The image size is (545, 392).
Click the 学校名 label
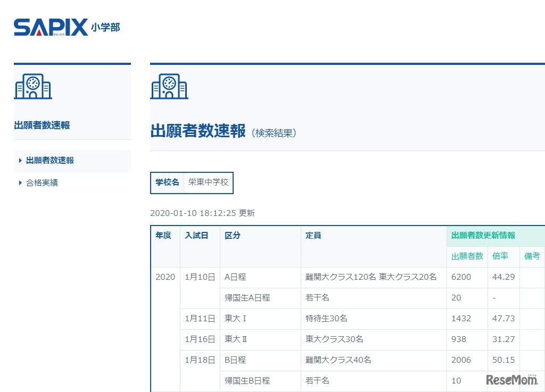pyautogui.click(x=167, y=182)
